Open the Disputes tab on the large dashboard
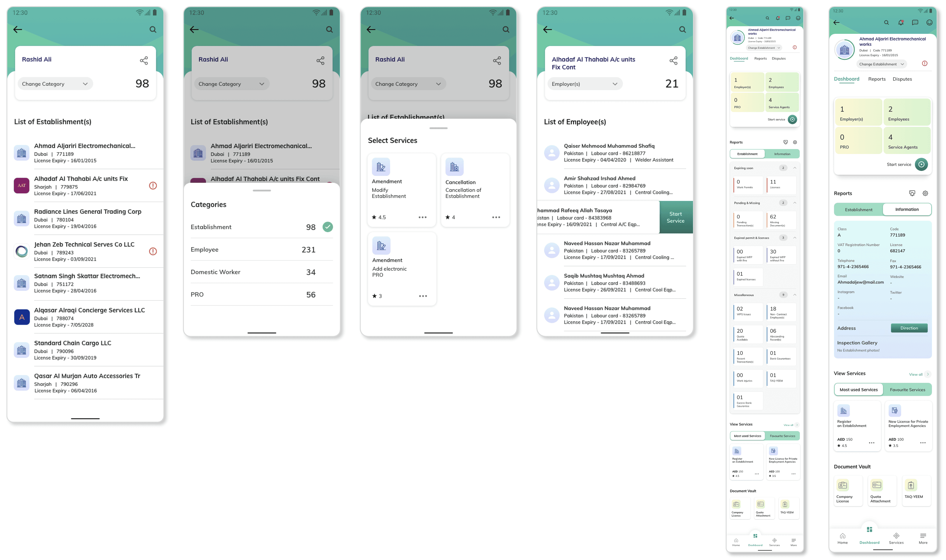This screenshot has width=946, height=560. (902, 79)
